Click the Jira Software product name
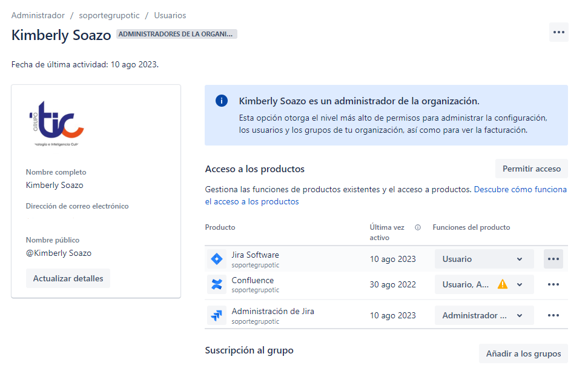 pyautogui.click(x=255, y=255)
